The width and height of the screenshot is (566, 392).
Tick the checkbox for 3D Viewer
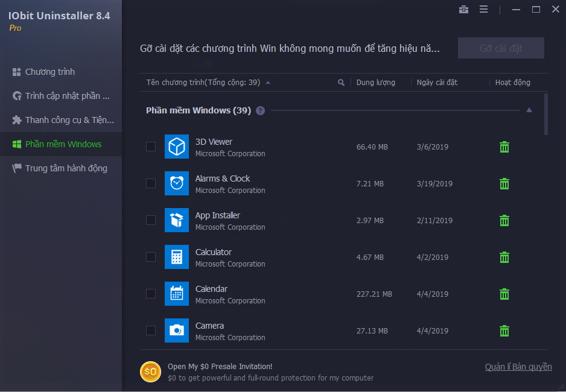click(151, 147)
